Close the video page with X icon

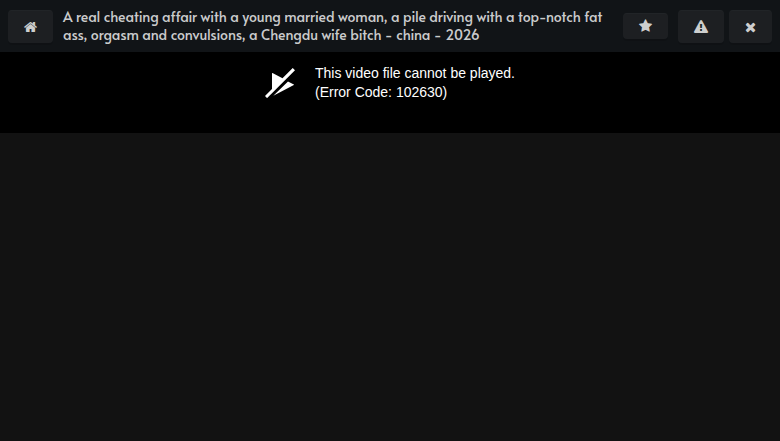click(x=750, y=26)
